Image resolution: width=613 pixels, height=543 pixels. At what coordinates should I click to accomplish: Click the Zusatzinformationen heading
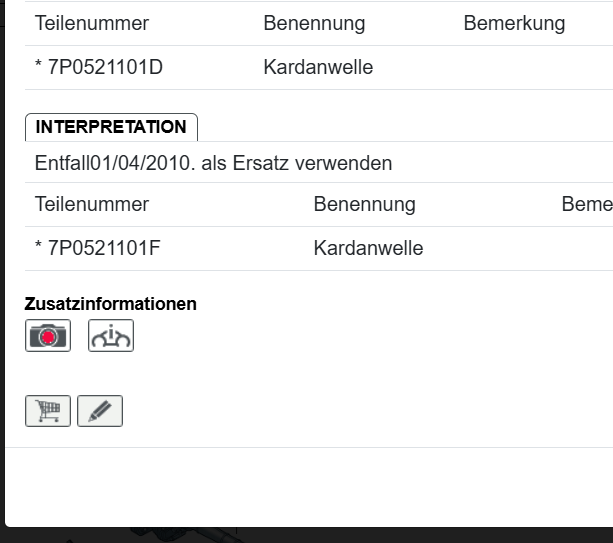click(x=111, y=304)
